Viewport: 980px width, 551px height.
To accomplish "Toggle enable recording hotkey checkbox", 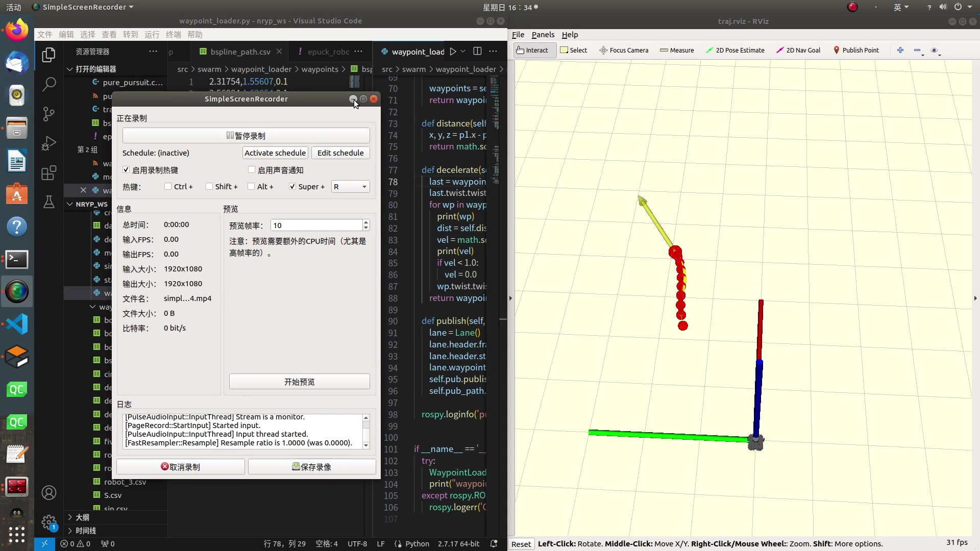I will tap(126, 170).
